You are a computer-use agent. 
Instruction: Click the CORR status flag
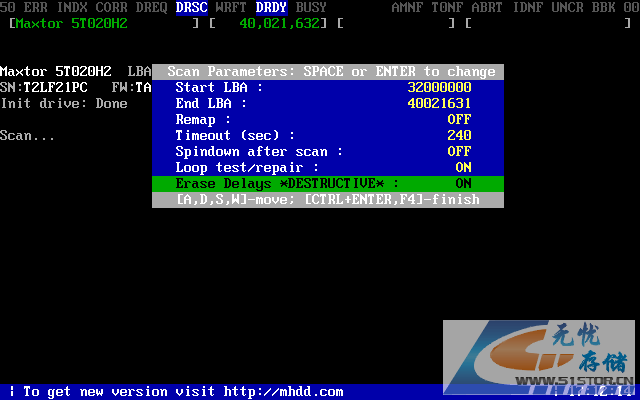click(x=111, y=7)
